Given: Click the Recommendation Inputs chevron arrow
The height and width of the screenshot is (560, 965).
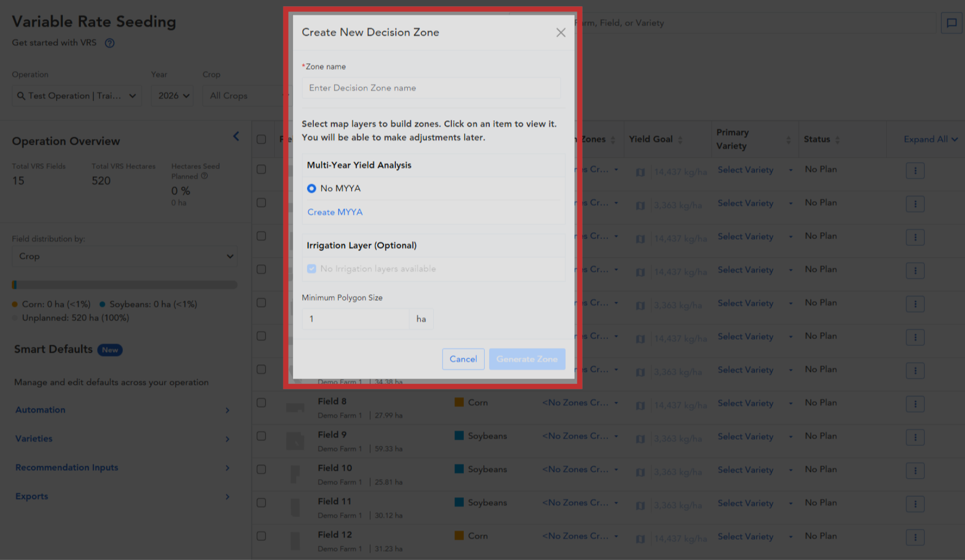Looking at the screenshot, I should tap(227, 468).
